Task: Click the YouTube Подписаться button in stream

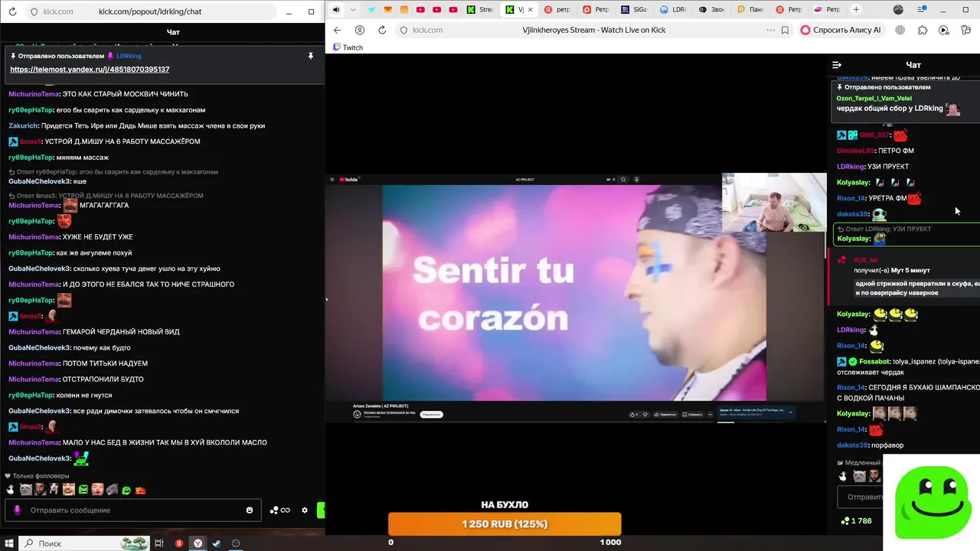Action: [x=431, y=414]
